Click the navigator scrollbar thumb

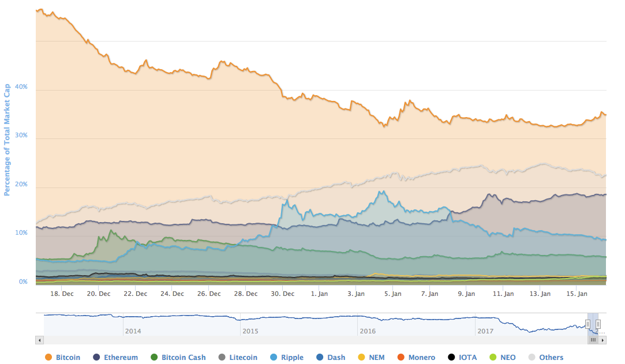pyautogui.click(x=593, y=340)
